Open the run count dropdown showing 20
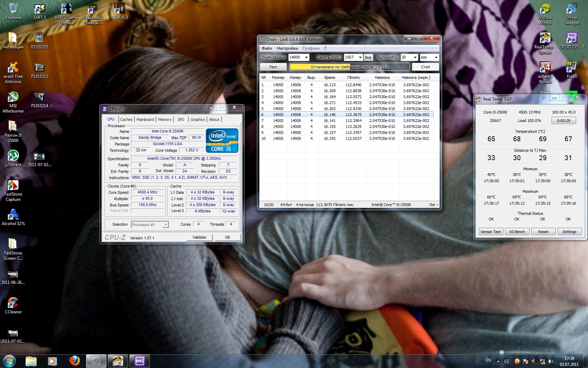Image resolution: width=588 pixels, height=368 pixels. coord(415,57)
